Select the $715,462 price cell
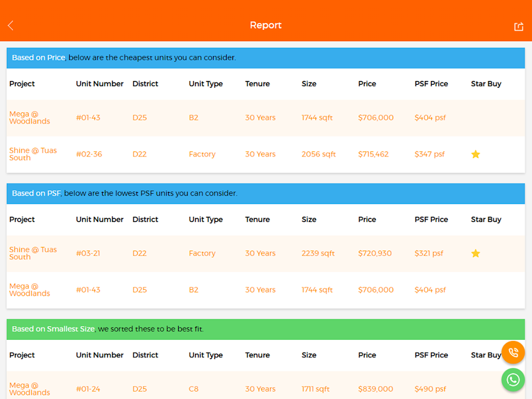The image size is (532, 399). pos(373,154)
